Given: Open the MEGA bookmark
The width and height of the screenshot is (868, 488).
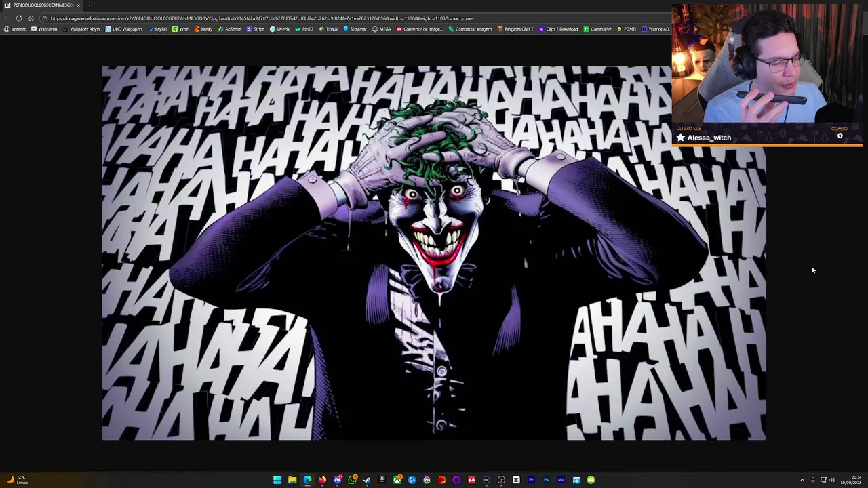Looking at the screenshot, I should click(382, 29).
